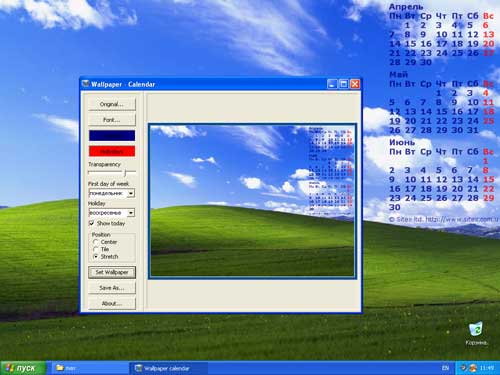Click the wallpaper preview image

[x=252, y=201]
